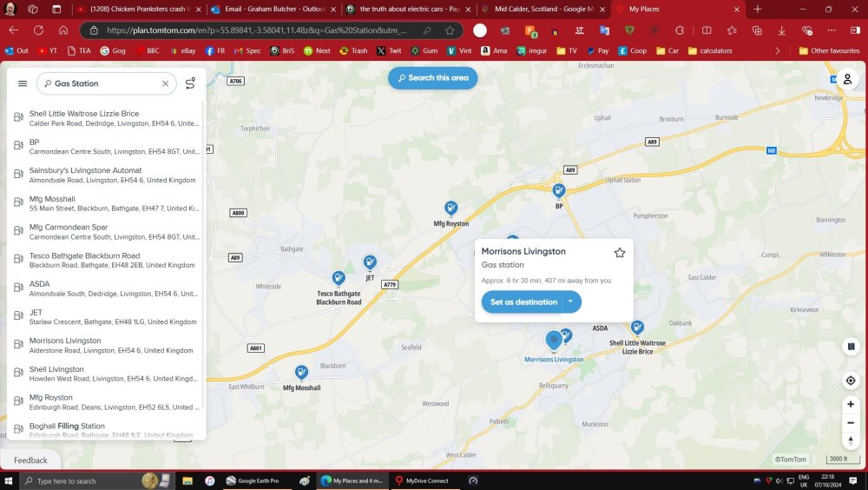Screen dimensions: 868x490
Task: Select Shell Little Waitrose map pin
Action: click(637, 327)
